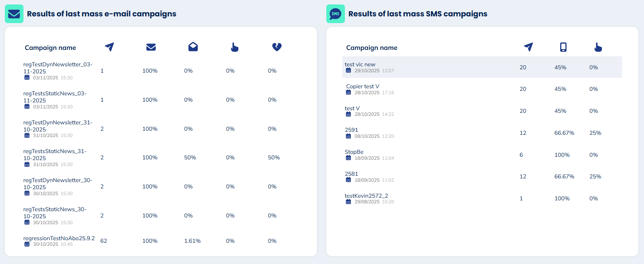Open the testKevin2572_2 SMS campaign
Image resolution: width=644 pixels, height=264 pixels.
(x=366, y=196)
